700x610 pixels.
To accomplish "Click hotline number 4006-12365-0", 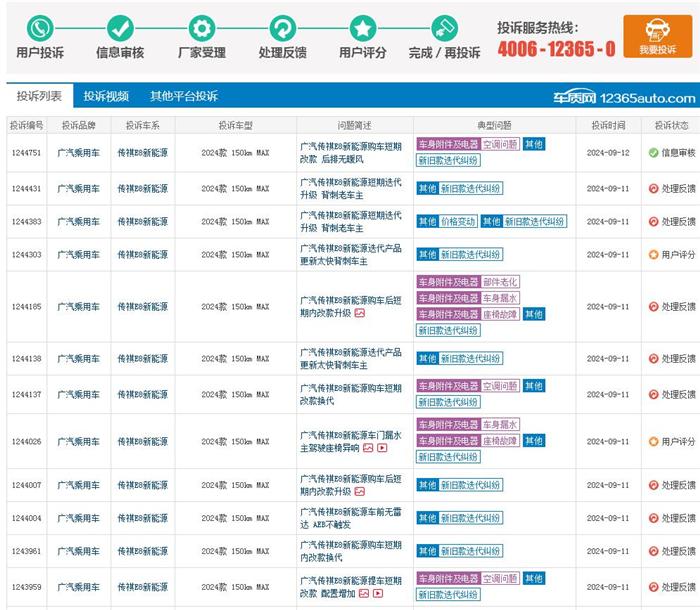I will point(556,49).
